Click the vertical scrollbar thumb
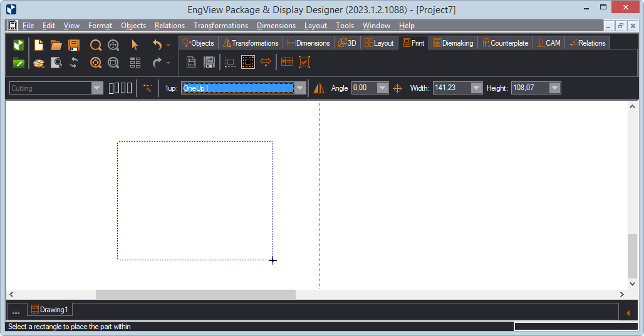The height and width of the screenshot is (336, 644). 632,257
